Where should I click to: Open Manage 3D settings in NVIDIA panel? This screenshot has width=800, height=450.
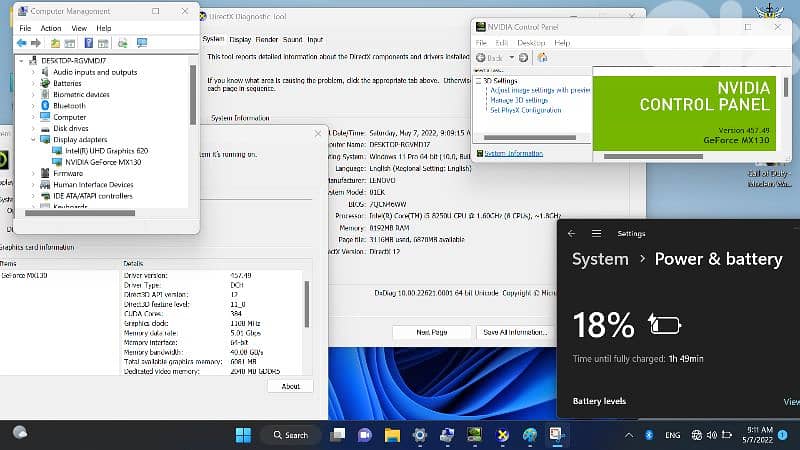(x=519, y=100)
